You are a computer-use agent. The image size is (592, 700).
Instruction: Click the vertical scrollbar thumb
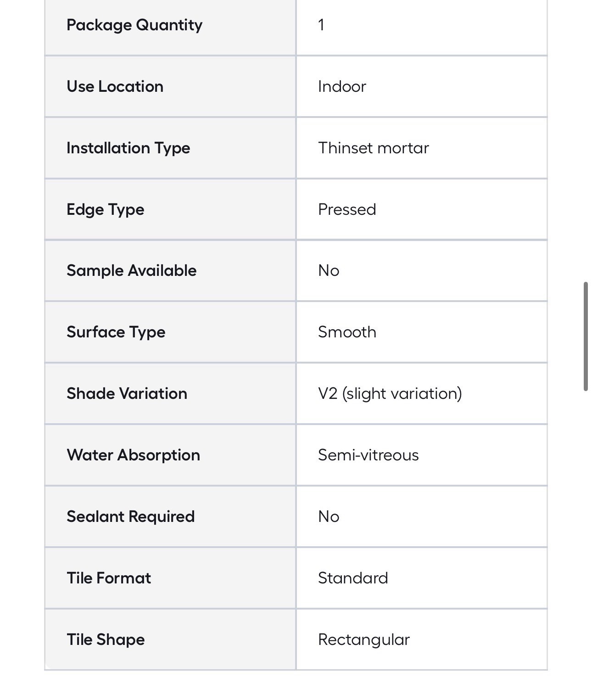pyautogui.click(x=586, y=336)
